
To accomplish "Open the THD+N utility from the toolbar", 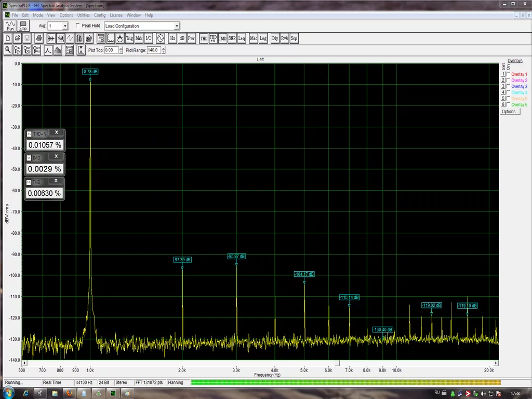I will tap(213, 38).
